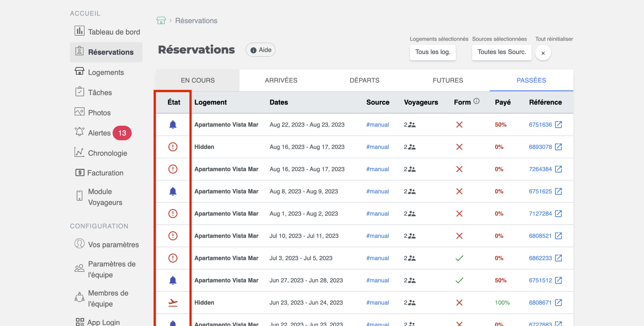This screenshot has height=326, width=644.
Task: Open external link icon for reference 6862233
Action: 558,258
